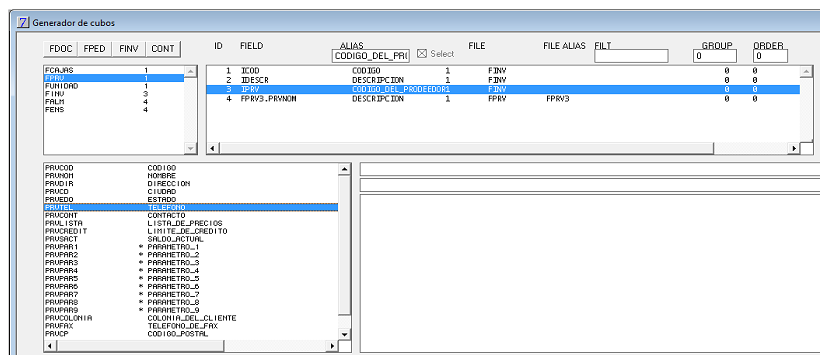Select PRVPAR9 PARAMETRO_9 field
836x362 pixels.
[191, 310]
